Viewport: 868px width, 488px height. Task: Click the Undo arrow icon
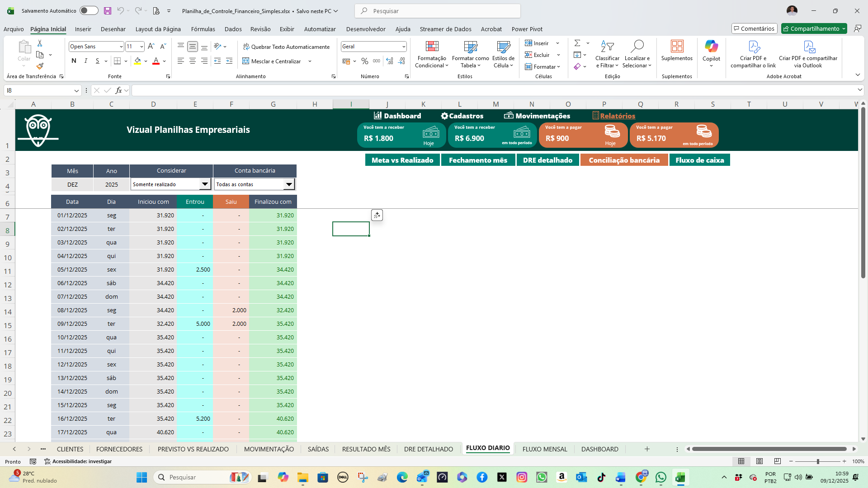click(x=120, y=11)
